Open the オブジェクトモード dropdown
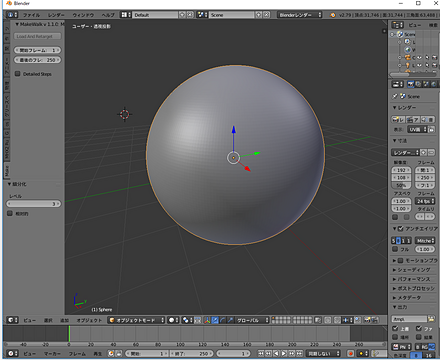Viewport: 440px width, 360px height. tap(136, 320)
